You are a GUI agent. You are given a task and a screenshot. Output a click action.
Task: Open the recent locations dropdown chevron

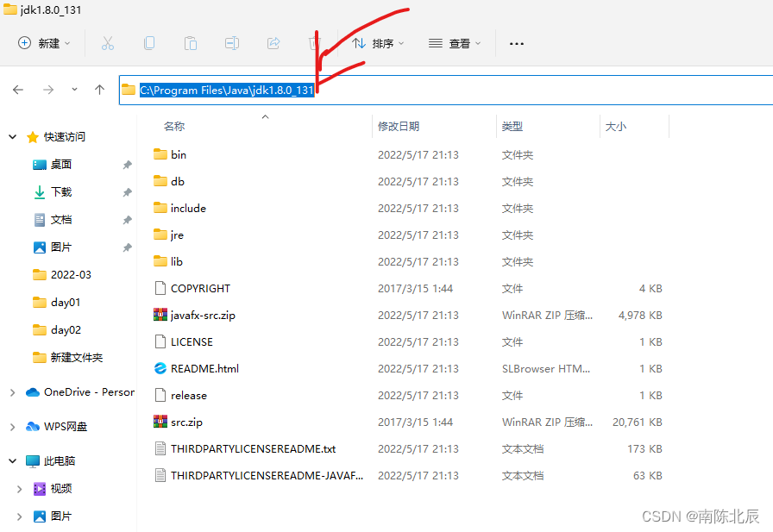74,90
